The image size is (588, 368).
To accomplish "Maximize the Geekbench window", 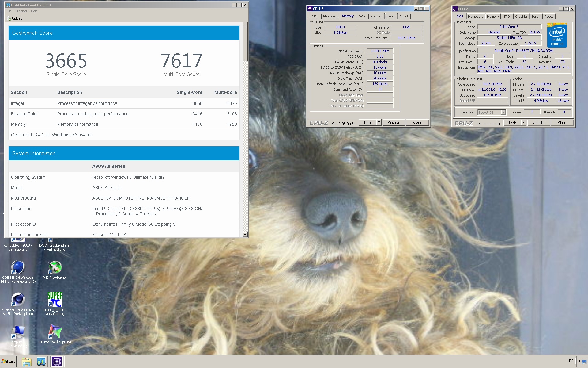I will click(x=239, y=5).
